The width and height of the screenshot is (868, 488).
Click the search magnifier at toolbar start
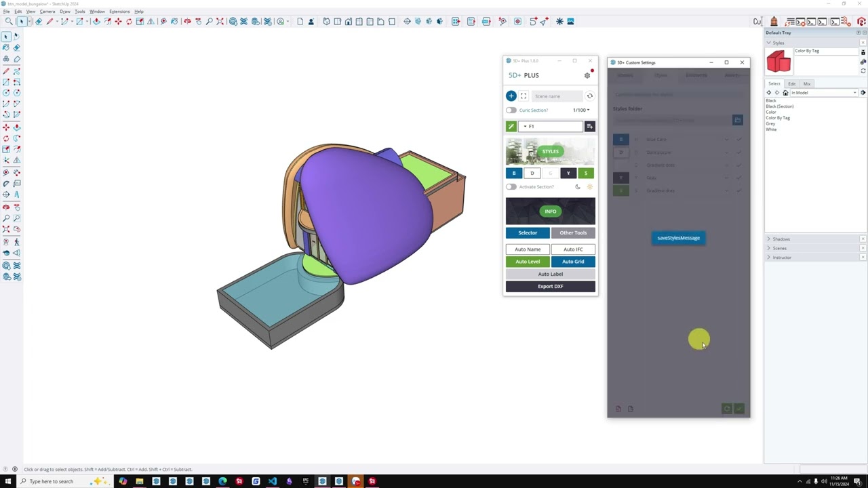coord(9,22)
